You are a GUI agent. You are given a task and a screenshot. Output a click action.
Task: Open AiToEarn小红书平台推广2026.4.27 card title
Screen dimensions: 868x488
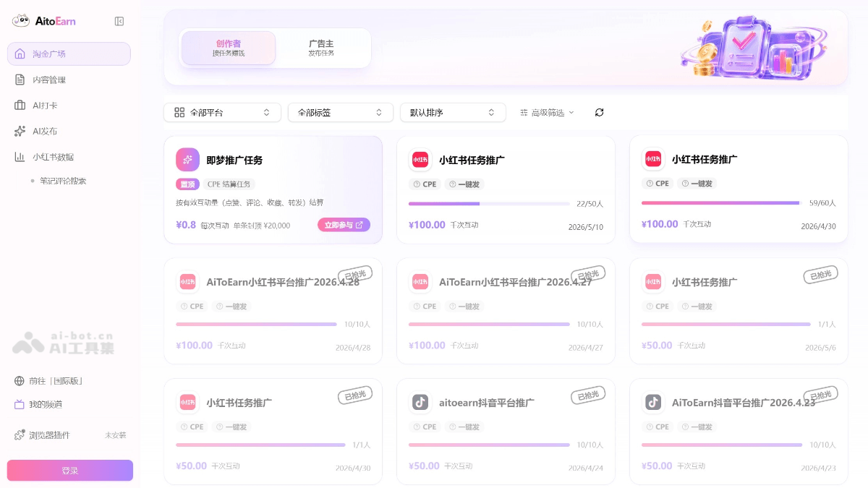click(x=516, y=282)
